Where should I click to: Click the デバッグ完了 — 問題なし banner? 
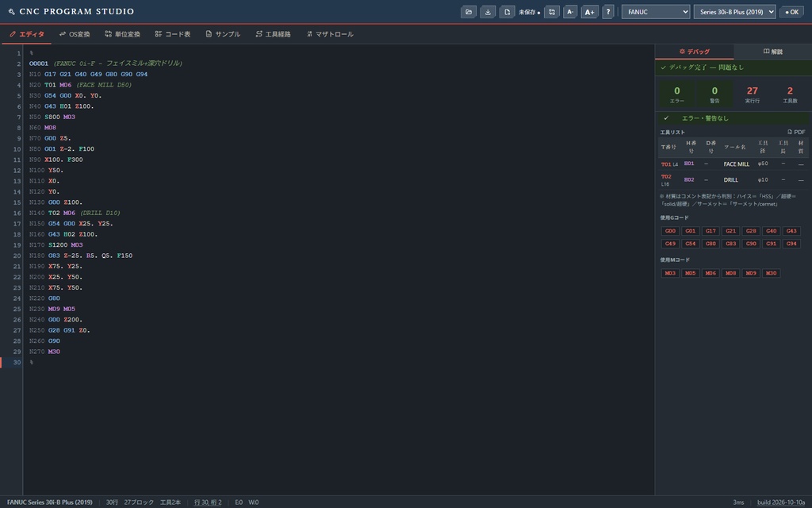point(733,67)
